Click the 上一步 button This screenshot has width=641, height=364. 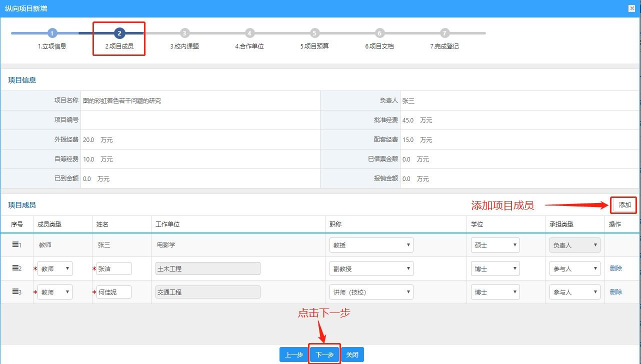pos(293,354)
